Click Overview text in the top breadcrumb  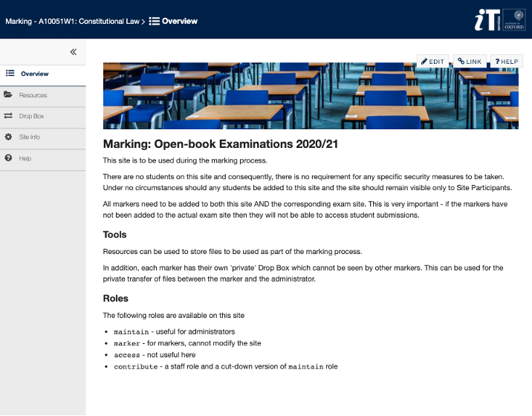tap(180, 21)
